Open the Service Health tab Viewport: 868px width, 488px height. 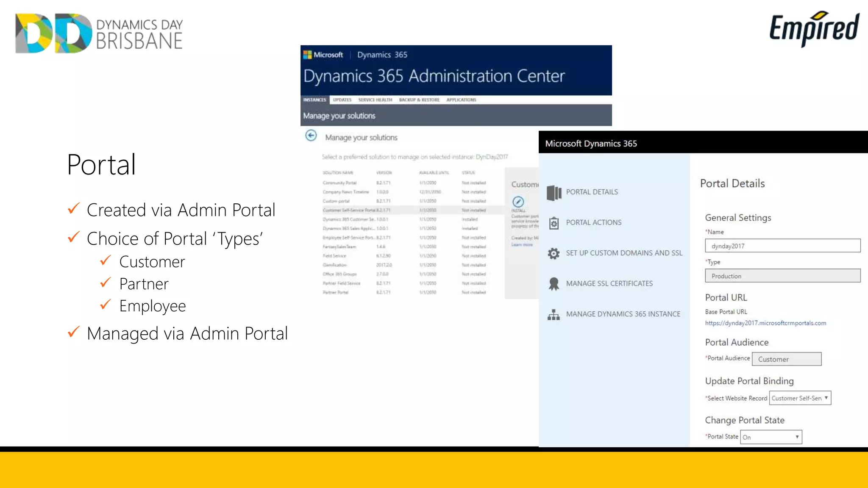point(375,100)
